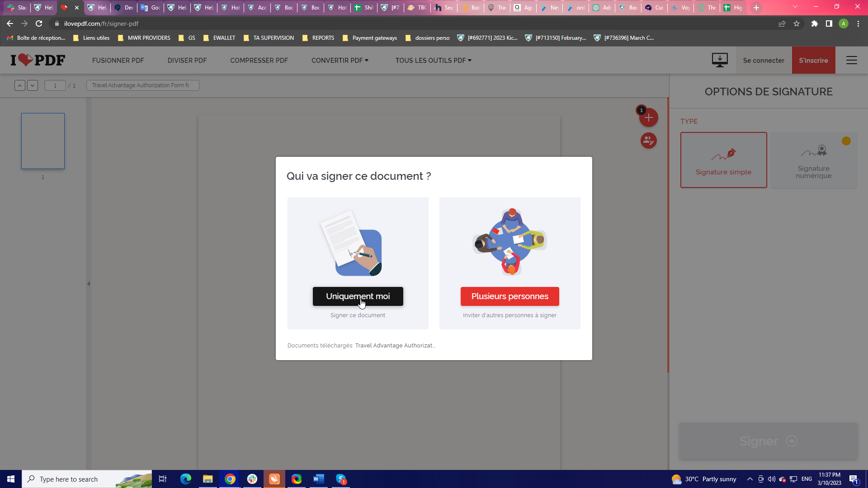
Task: Choose Plusieurs personnes option
Action: tap(509, 296)
